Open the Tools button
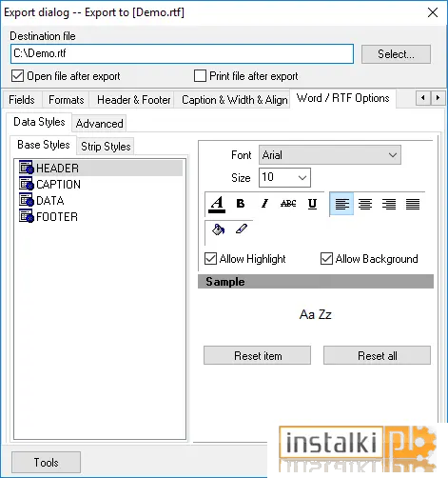Screen dimensions: 448x478 (46, 463)
